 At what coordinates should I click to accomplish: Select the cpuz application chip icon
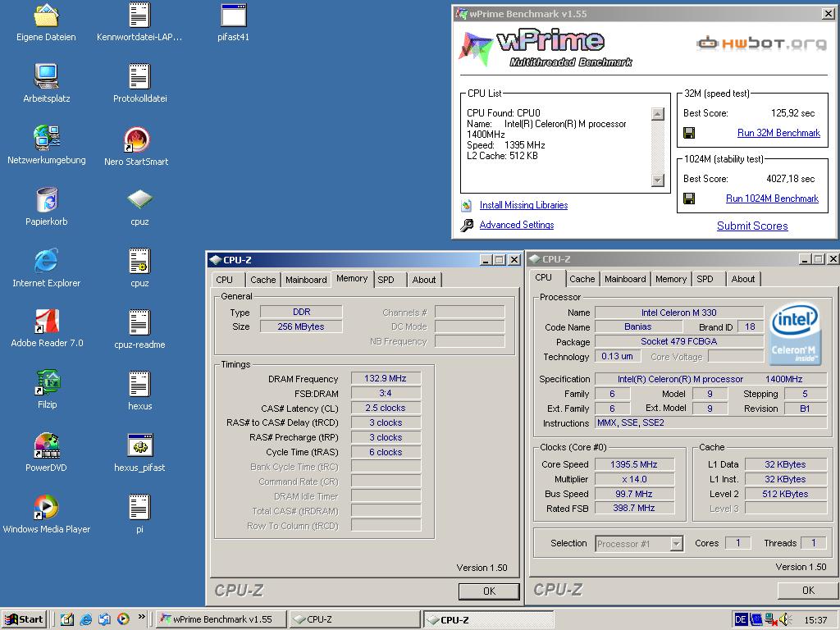tap(139, 199)
